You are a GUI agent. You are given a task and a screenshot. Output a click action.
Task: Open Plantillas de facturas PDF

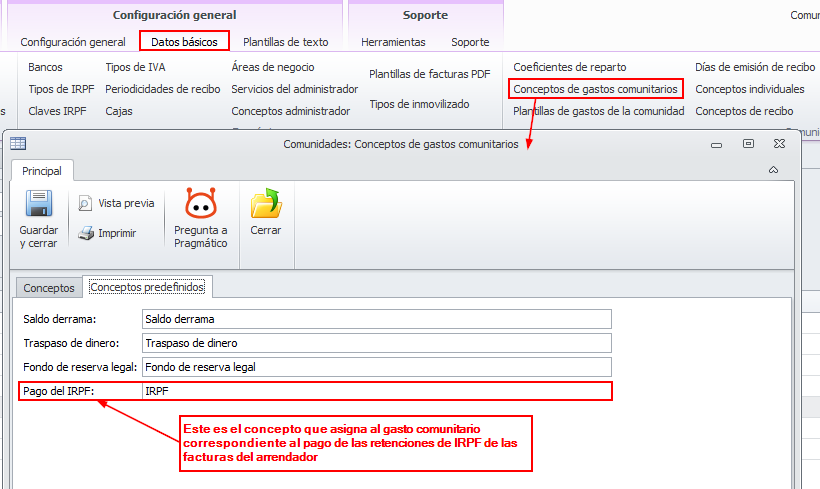[x=430, y=74]
